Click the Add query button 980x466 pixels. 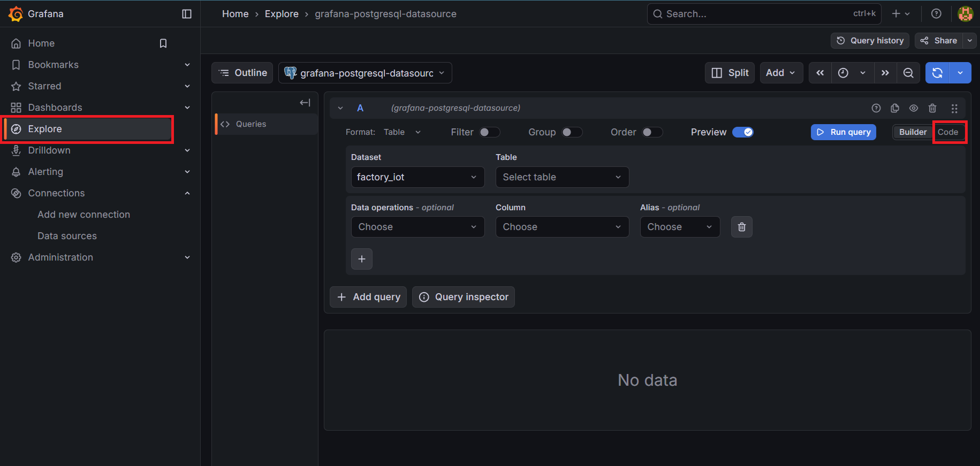[x=368, y=297]
